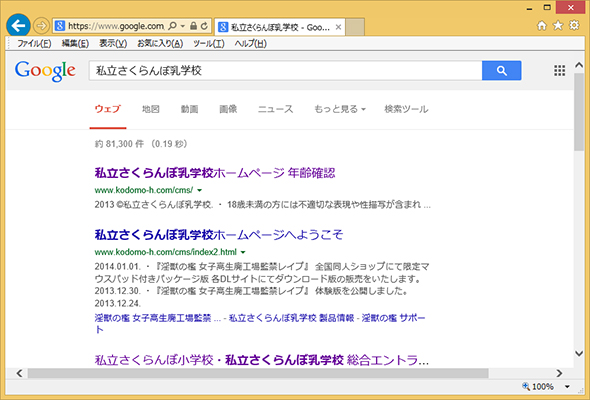Click the blue Google search button

pyautogui.click(x=501, y=70)
